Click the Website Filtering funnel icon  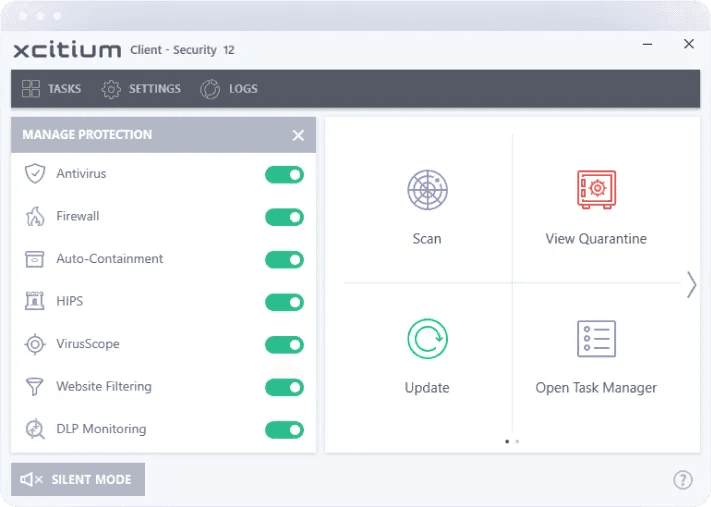pyautogui.click(x=34, y=387)
